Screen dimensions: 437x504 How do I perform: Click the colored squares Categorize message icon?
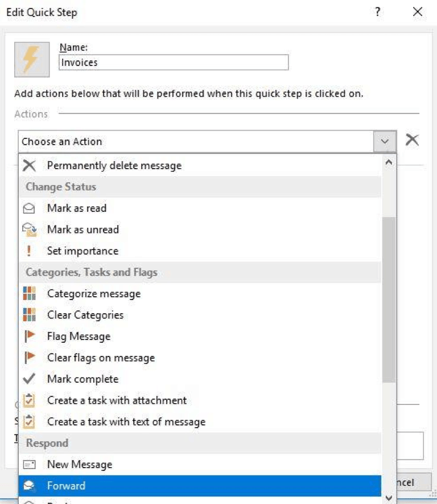coord(29,294)
